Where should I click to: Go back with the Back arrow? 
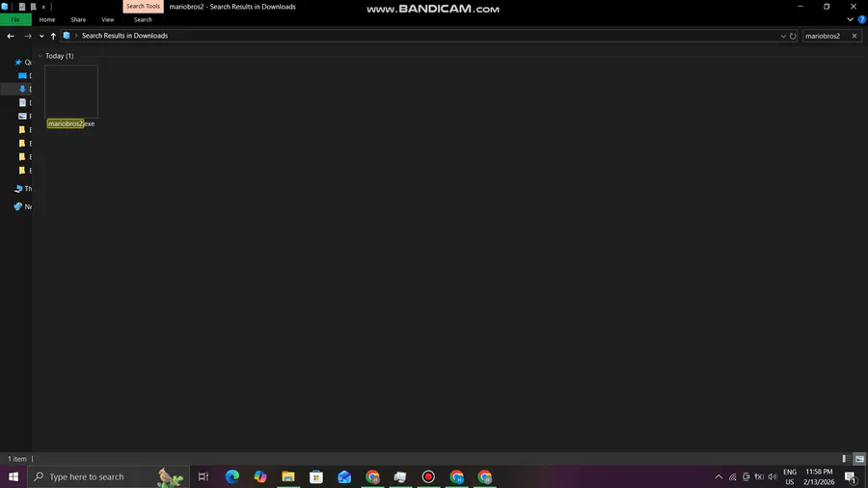click(11, 36)
